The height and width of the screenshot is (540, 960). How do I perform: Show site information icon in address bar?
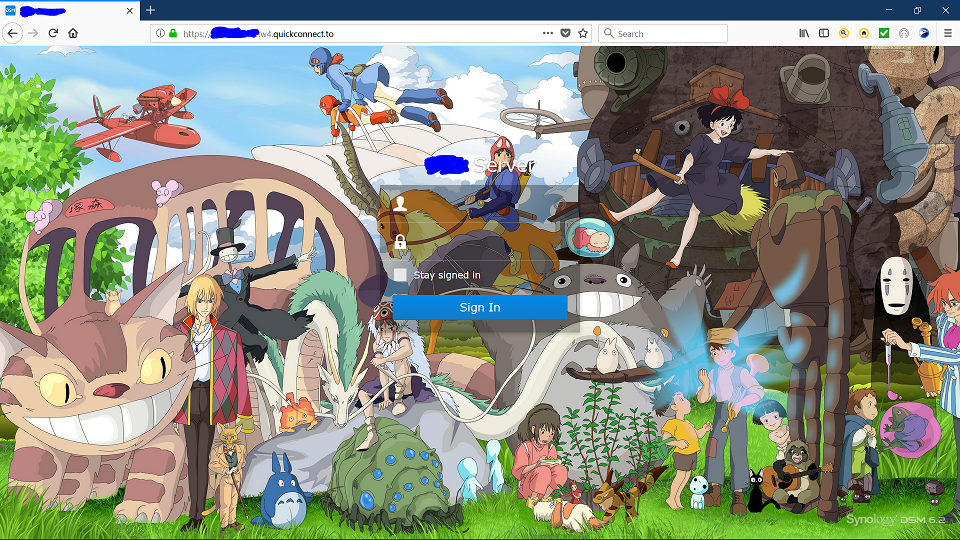[160, 33]
